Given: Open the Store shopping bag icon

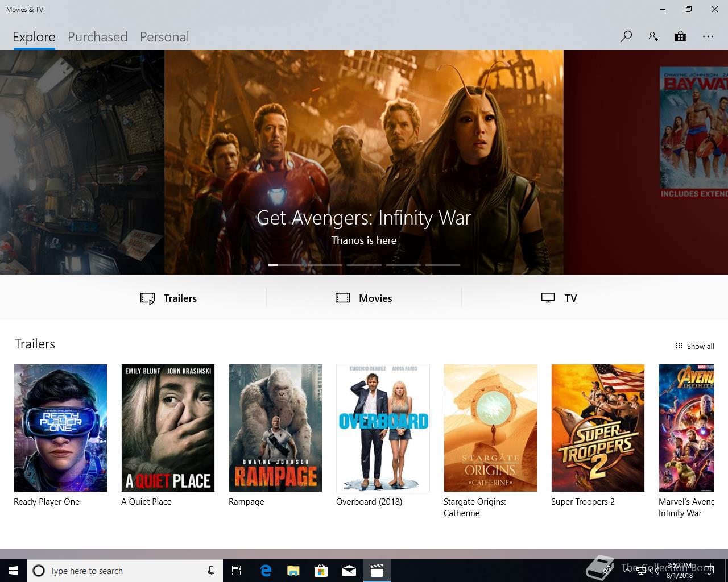Looking at the screenshot, I should click(680, 36).
